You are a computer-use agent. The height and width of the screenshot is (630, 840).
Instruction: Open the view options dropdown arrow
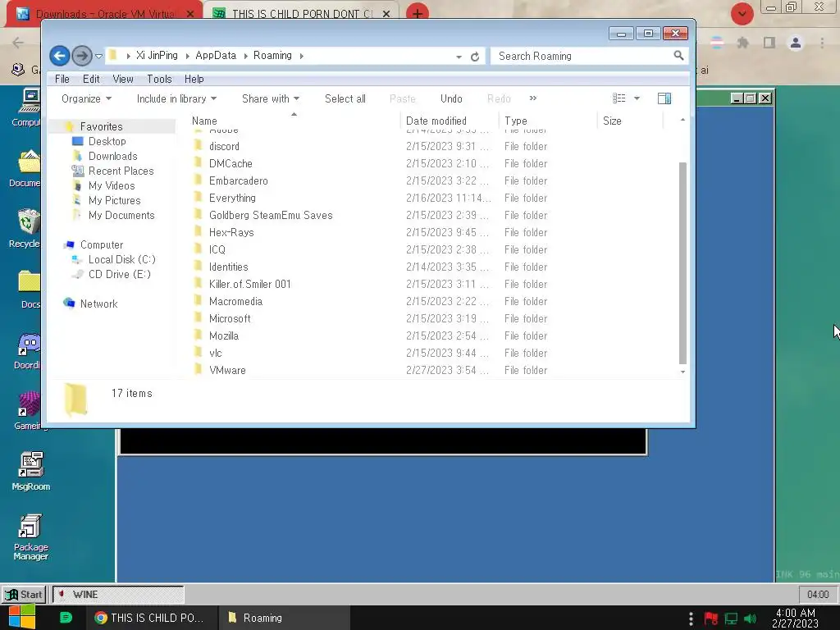[637, 98]
